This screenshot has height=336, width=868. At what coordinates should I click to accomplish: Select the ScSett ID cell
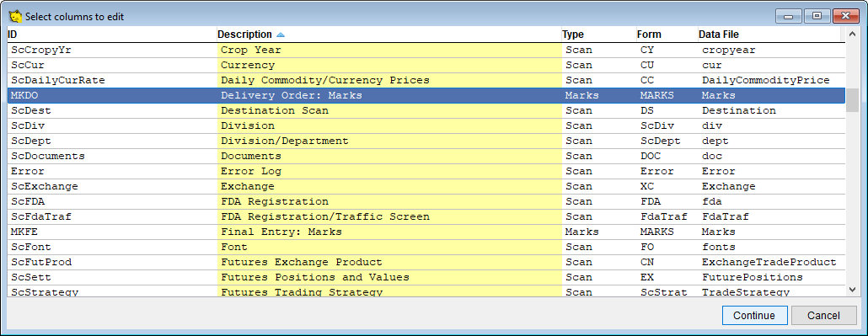tap(112, 277)
